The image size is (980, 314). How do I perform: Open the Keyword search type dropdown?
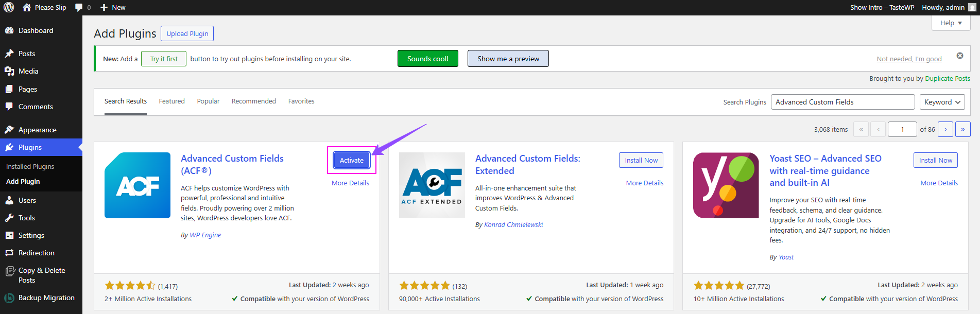(942, 102)
